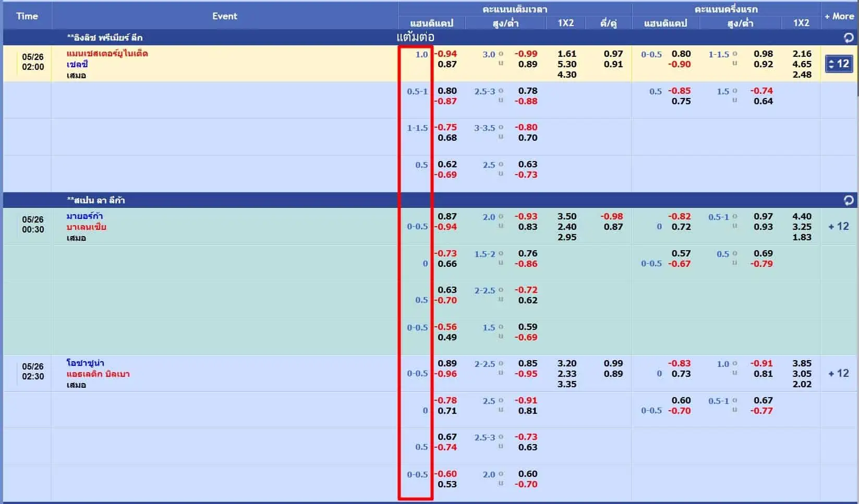
Task: Collapse the 12 markets for Manchester United match
Action: click(839, 64)
